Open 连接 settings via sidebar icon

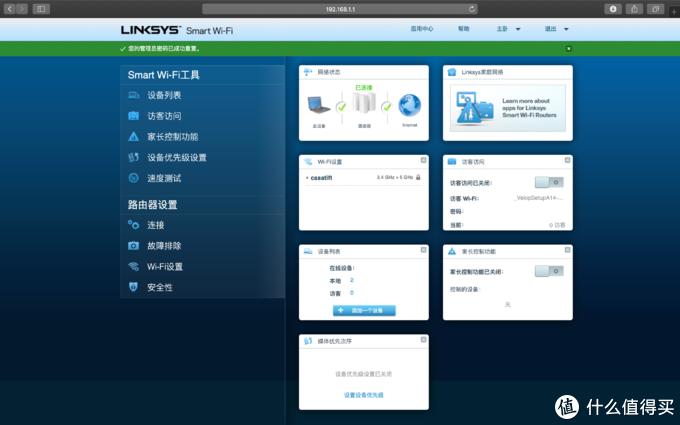pyautogui.click(x=134, y=225)
